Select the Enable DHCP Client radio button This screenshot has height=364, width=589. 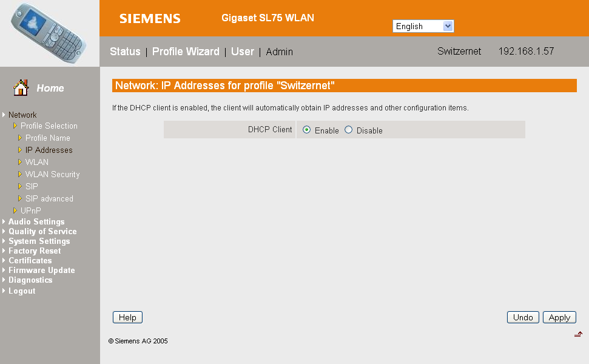[x=306, y=130]
